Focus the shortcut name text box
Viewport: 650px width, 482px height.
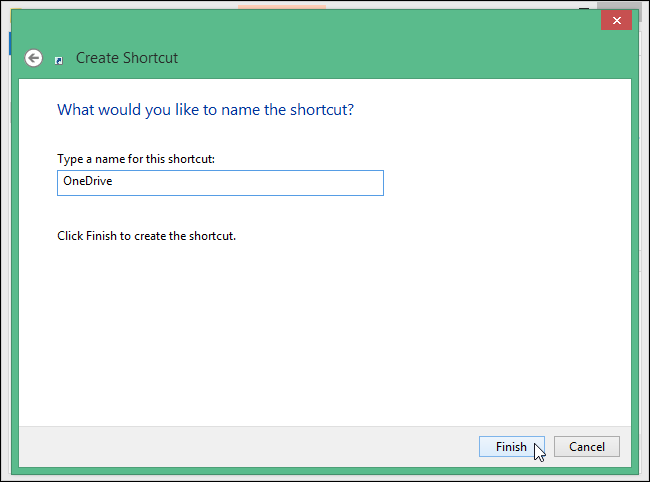click(220, 183)
